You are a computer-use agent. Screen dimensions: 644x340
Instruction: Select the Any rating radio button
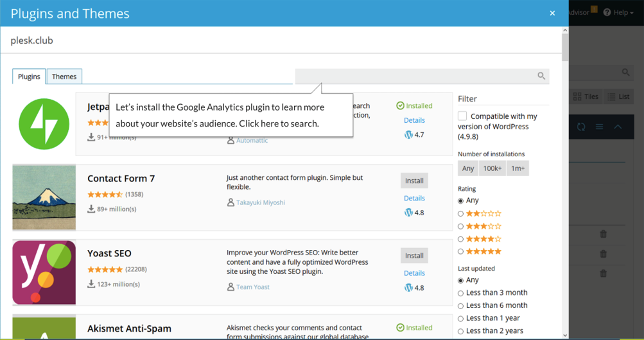click(x=460, y=201)
